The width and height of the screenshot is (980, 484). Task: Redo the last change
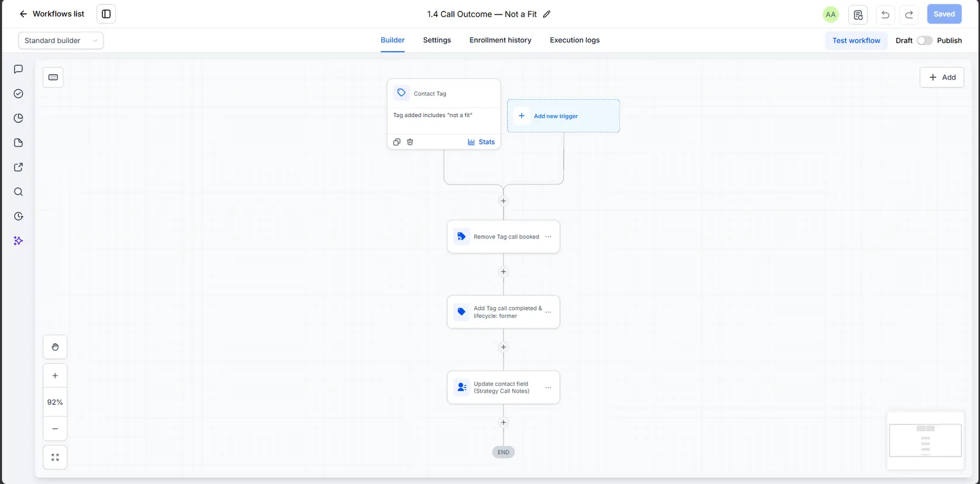click(909, 14)
